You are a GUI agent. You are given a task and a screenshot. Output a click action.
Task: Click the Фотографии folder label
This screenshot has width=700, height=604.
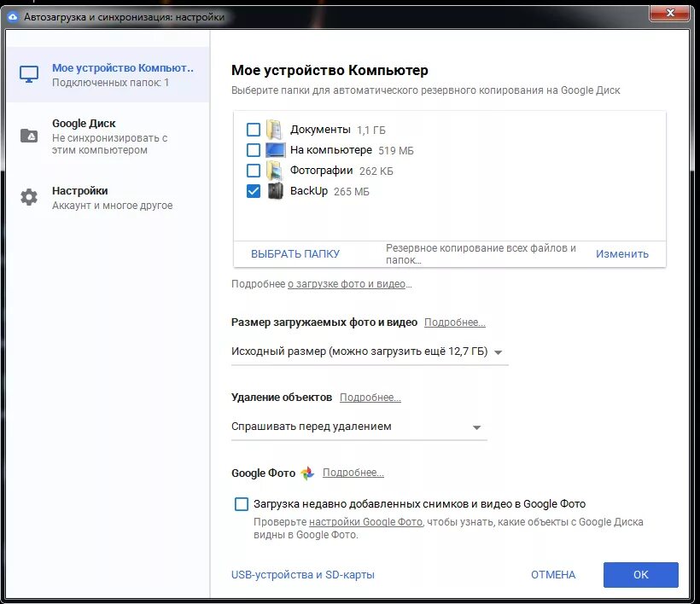click(x=322, y=171)
